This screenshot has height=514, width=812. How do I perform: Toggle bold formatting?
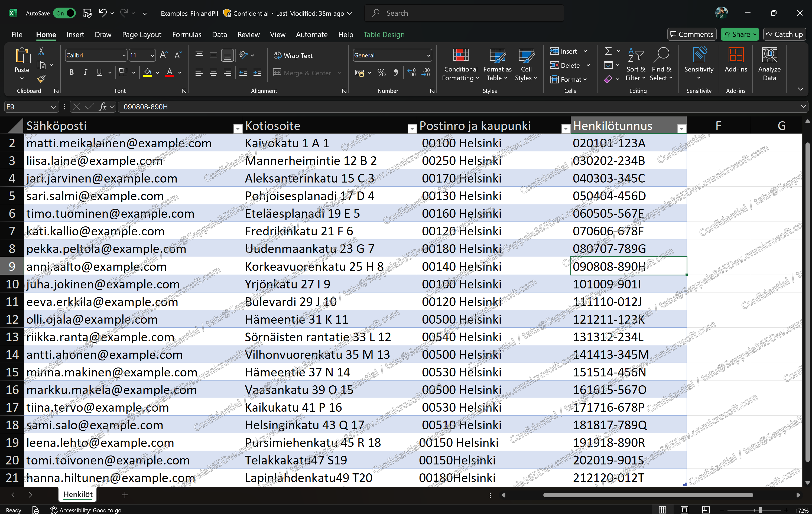(x=71, y=72)
